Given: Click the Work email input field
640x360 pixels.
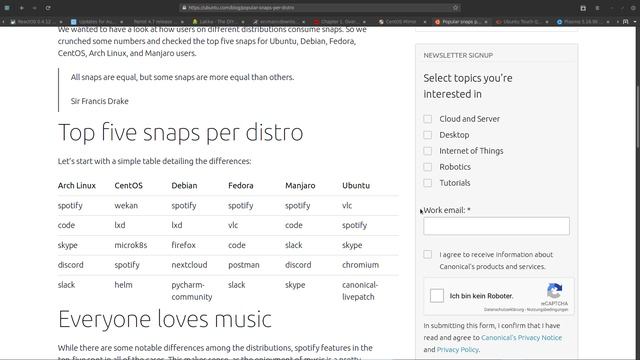Looking at the screenshot, I should point(496,226).
